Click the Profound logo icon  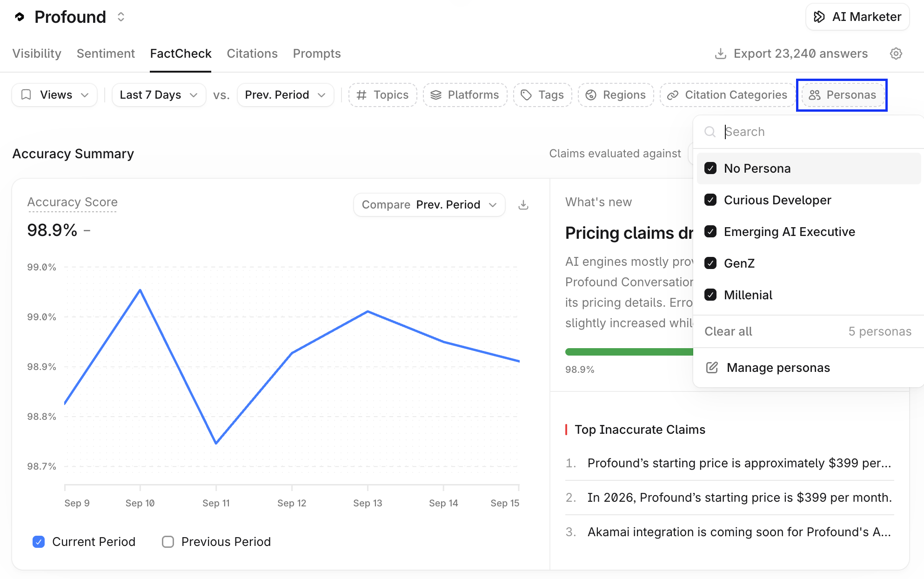point(20,17)
